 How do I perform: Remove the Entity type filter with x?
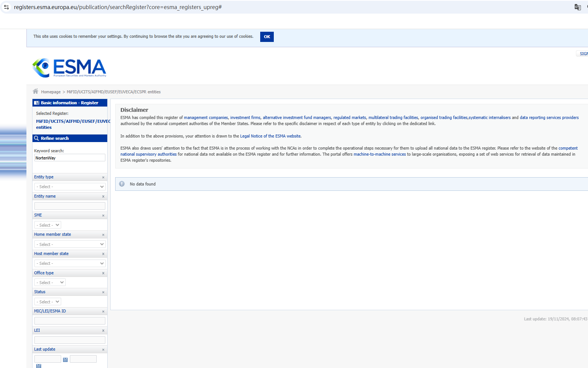[103, 177]
